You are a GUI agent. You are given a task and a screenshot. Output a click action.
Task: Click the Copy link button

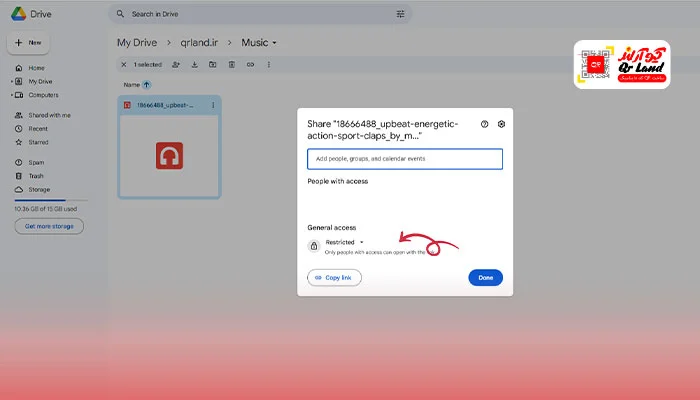coord(334,277)
